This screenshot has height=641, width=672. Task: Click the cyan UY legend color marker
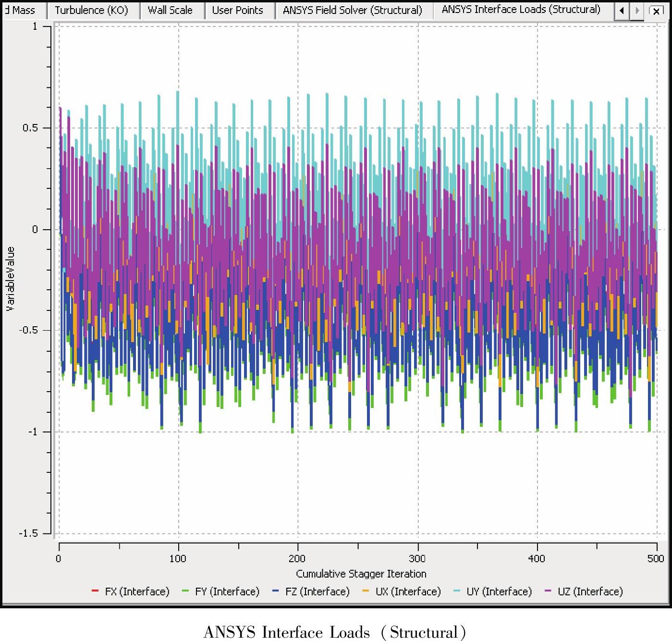pyautogui.click(x=457, y=591)
